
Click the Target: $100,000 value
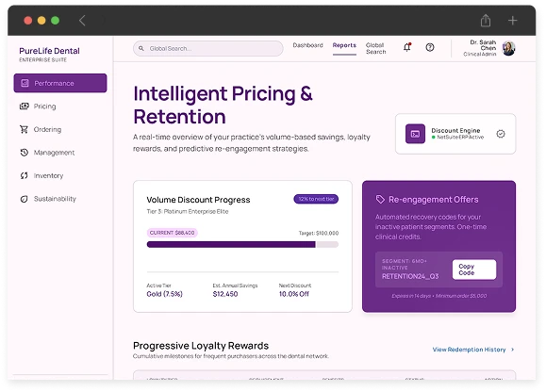coord(319,233)
